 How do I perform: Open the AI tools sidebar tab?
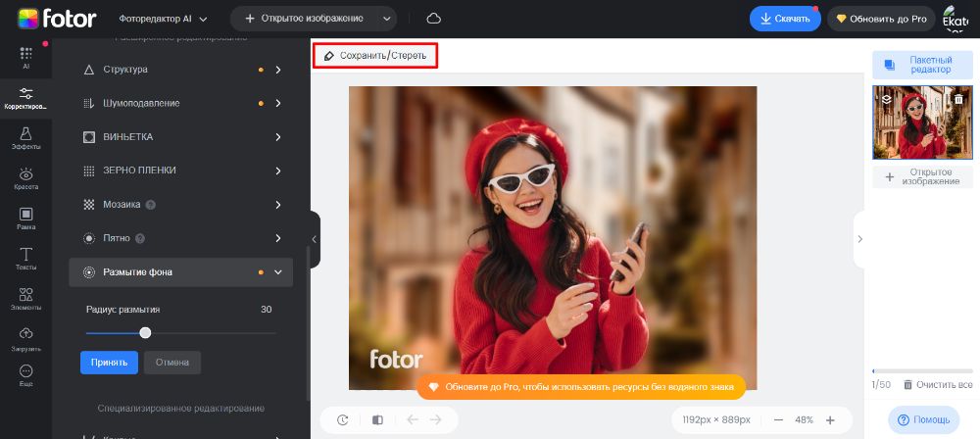click(25, 58)
